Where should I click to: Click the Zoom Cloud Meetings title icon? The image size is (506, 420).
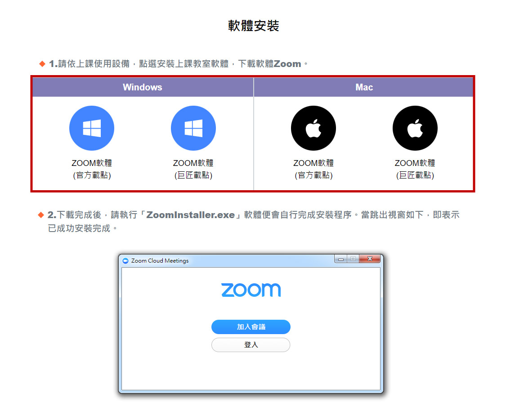pyautogui.click(x=125, y=261)
